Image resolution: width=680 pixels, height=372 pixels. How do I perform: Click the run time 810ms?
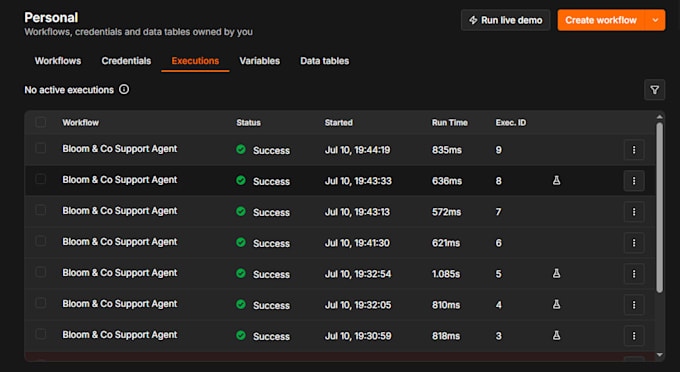coord(446,305)
